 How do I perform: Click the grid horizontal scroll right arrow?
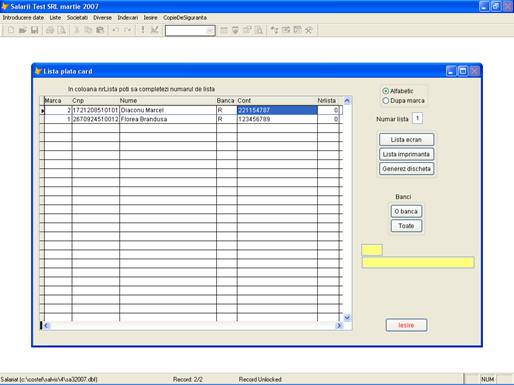pyautogui.click(x=339, y=325)
